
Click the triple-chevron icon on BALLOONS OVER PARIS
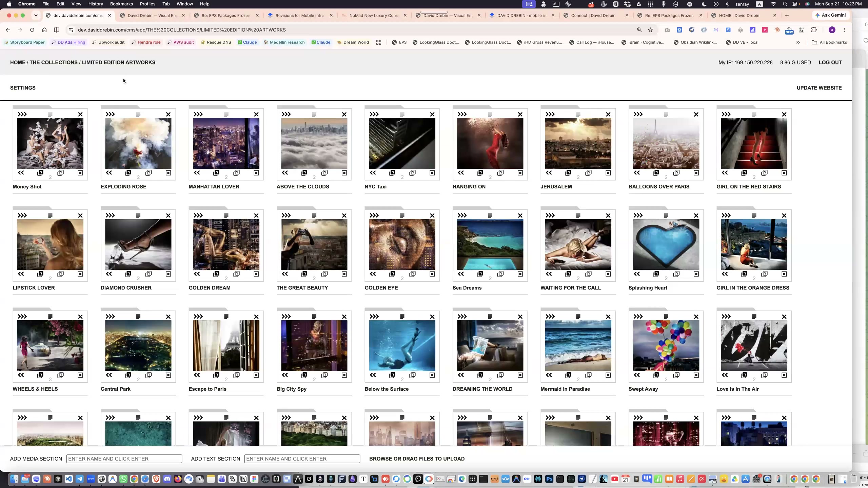(638, 114)
